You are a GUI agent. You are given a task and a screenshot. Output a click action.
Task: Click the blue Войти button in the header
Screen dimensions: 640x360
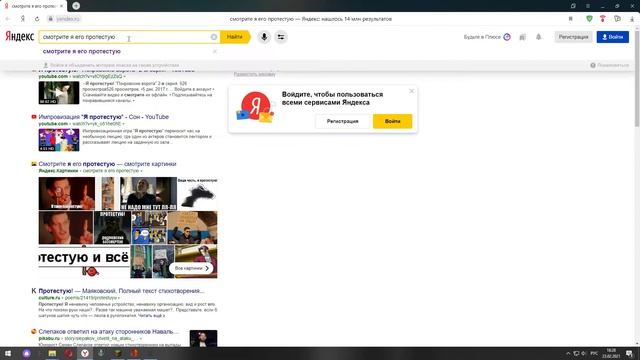click(613, 37)
